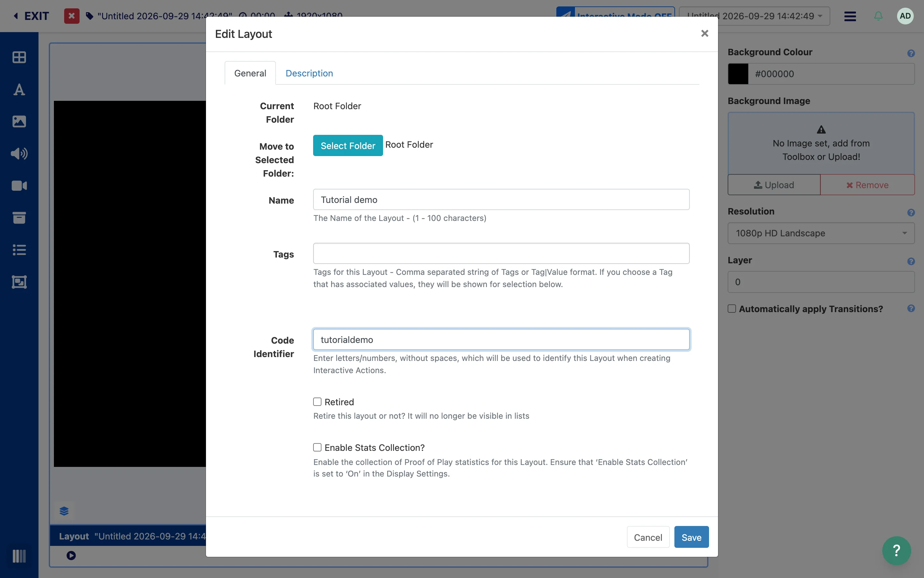Open Layer help icon

point(911,261)
